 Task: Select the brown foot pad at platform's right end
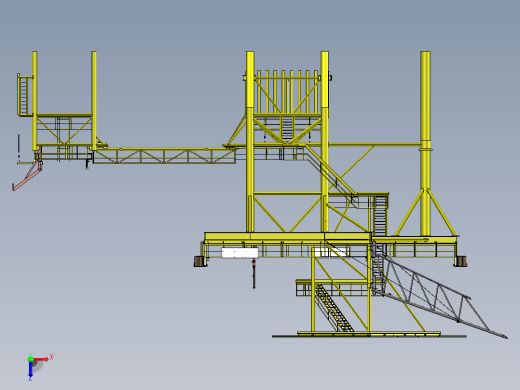[x=460, y=261]
